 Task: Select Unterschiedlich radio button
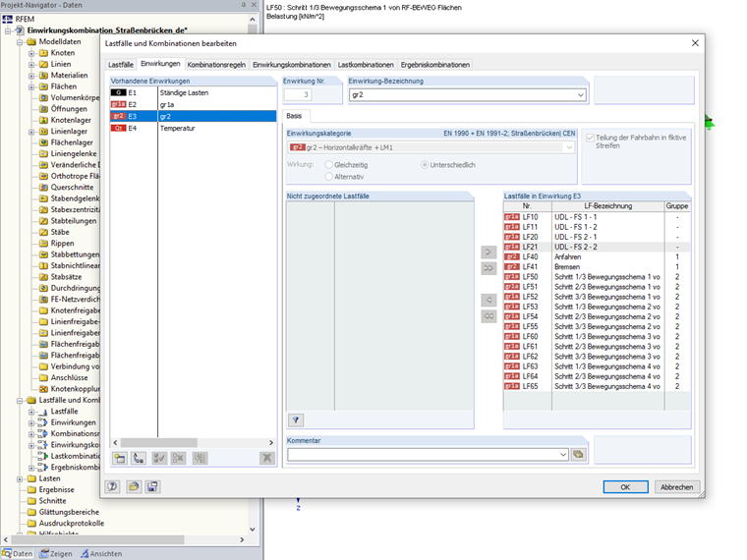coord(425,165)
